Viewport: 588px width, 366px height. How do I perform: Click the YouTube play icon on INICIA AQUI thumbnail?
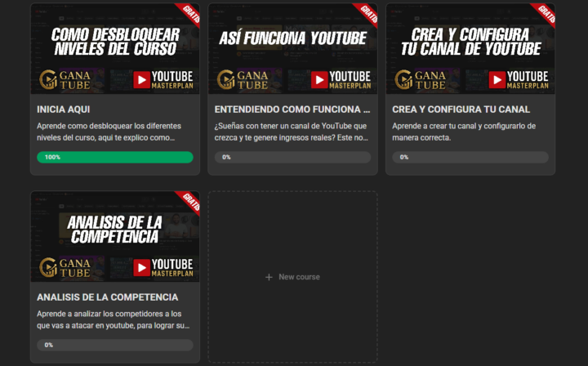(x=142, y=80)
